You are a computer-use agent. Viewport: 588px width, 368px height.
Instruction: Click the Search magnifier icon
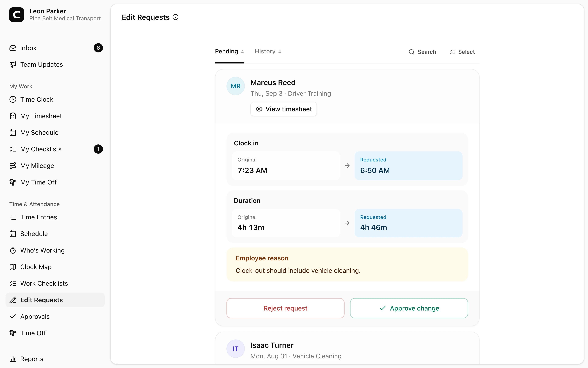(x=411, y=52)
